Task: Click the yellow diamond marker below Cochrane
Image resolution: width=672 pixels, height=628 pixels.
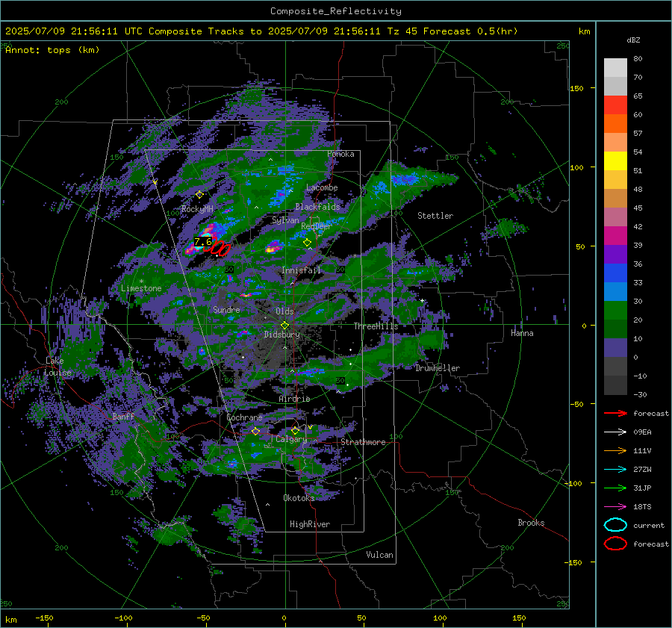Action: coord(255,432)
